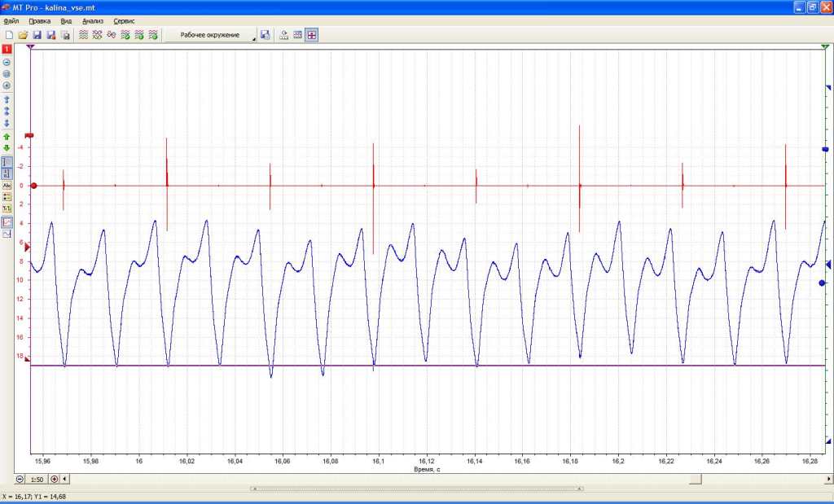
Task: Click the red-and-blue floppy save-as icon
Action: (51, 35)
